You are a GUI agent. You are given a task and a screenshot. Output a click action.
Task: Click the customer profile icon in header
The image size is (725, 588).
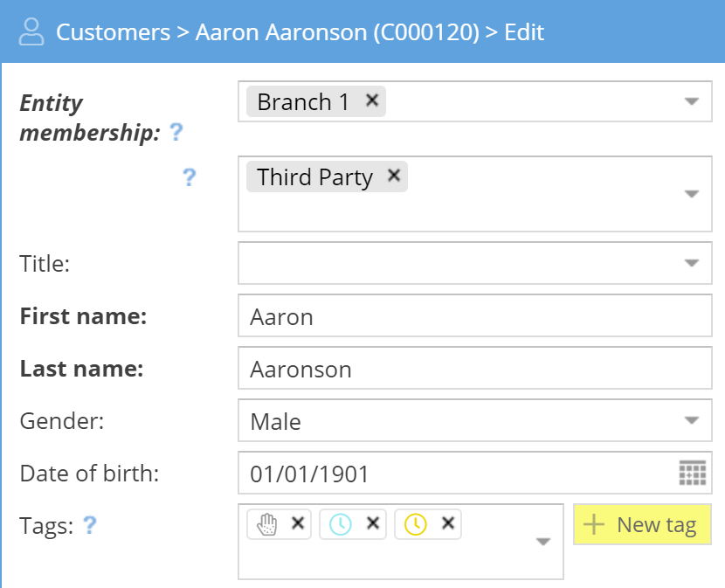pyautogui.click(x=31, y=32)
